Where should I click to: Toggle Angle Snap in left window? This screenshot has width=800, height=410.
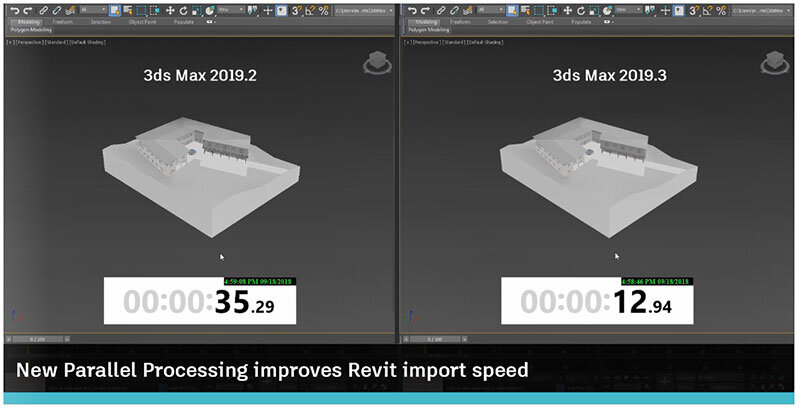(x=310, y=11)
